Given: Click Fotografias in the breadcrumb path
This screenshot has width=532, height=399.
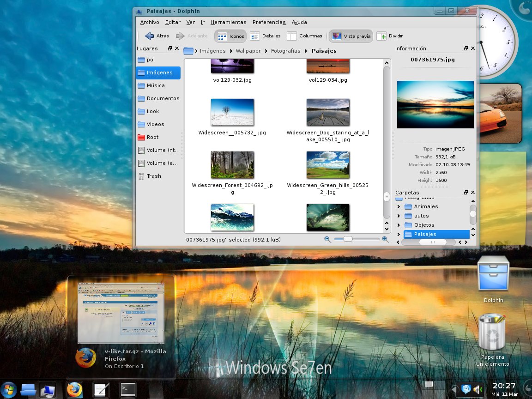Looking at the screenshot, I should coord(286,51).
